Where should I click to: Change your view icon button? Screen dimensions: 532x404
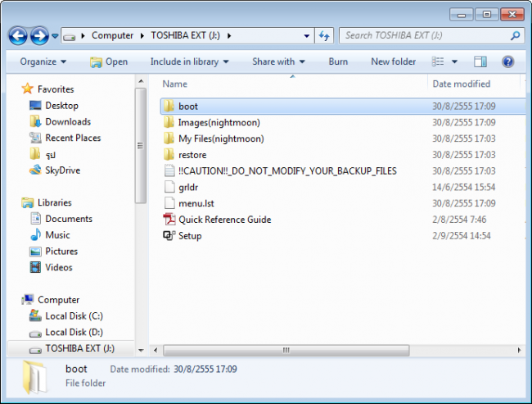[438, 61]
